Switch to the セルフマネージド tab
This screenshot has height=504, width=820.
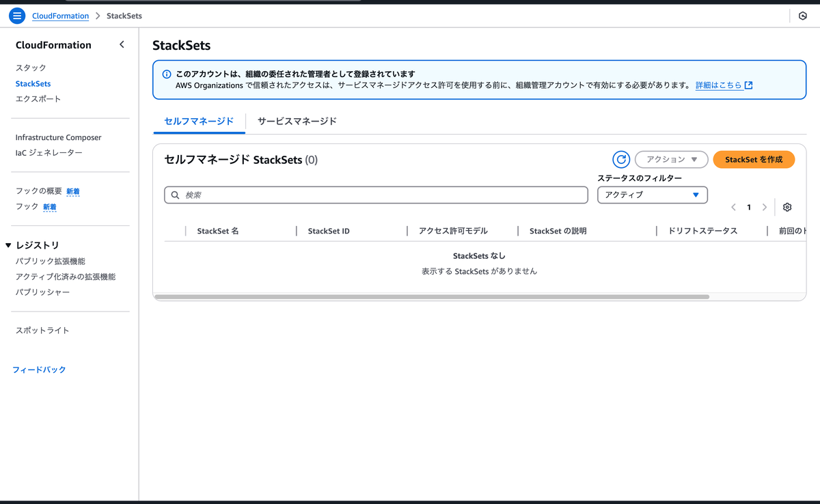click(199, 121)
